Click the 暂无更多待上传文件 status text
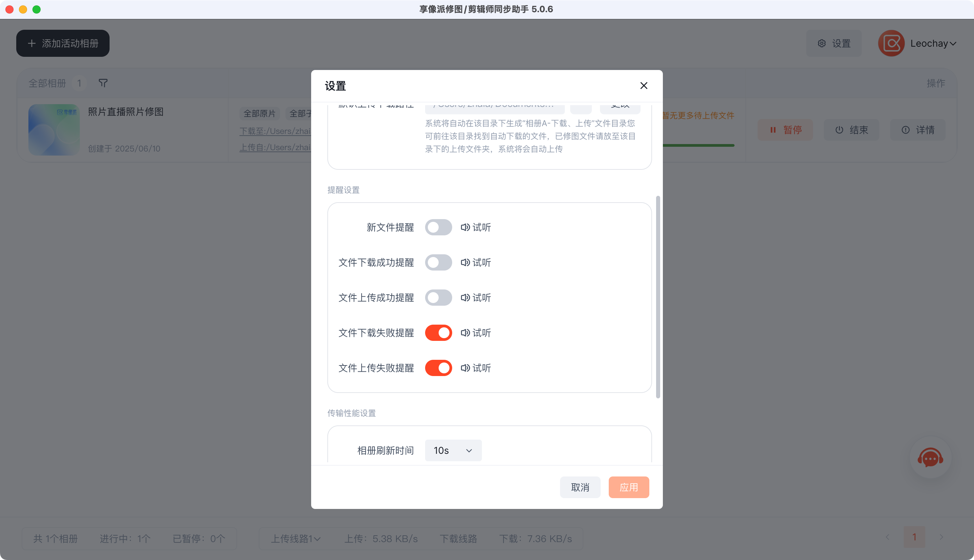The width and height of the screenshot is (974, 560). pos(699,115)
